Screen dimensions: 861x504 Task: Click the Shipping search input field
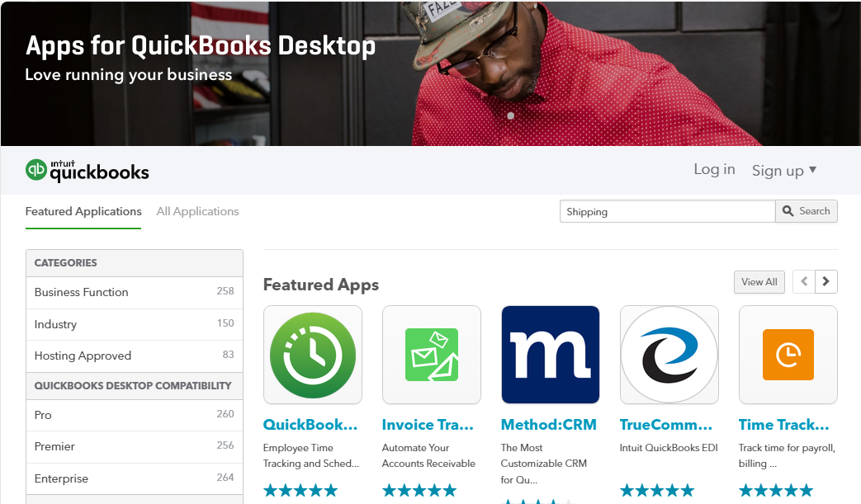668,211
